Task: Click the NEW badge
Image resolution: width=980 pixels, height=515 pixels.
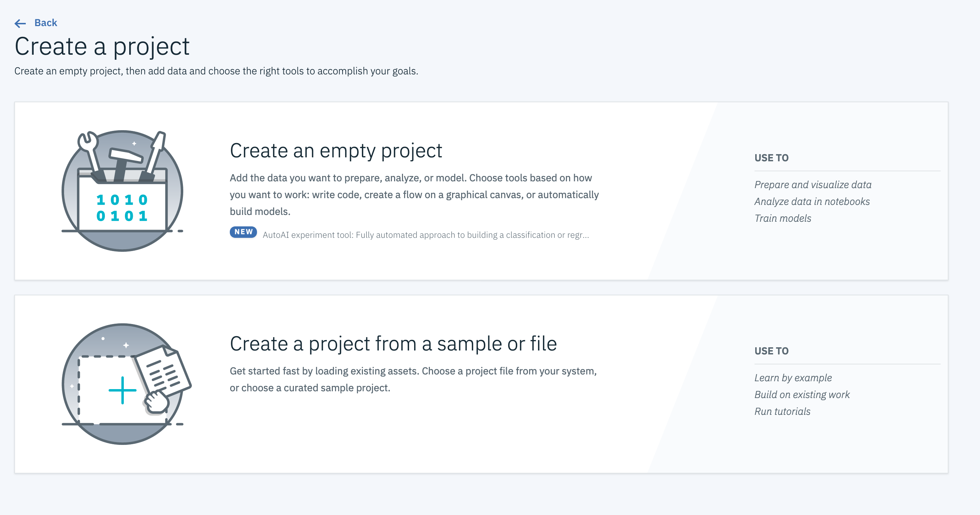Action: (x=243, y=232)
